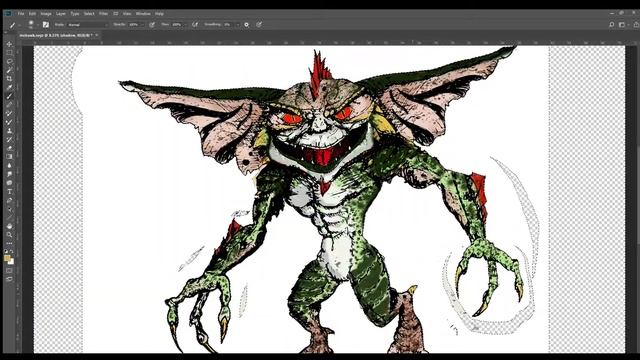Screen dimensions: 640x360
Task: Toggle pressure for size button
Action: pos(259,25)
